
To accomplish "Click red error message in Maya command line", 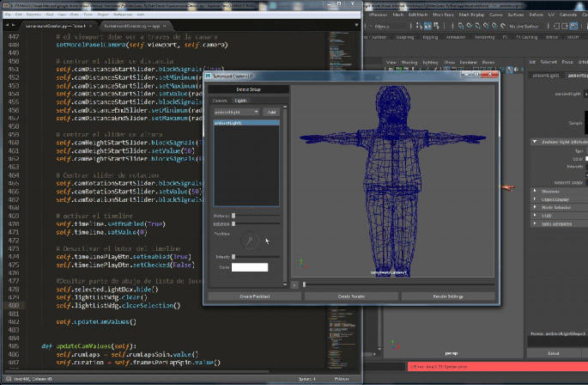I will 498,367.
